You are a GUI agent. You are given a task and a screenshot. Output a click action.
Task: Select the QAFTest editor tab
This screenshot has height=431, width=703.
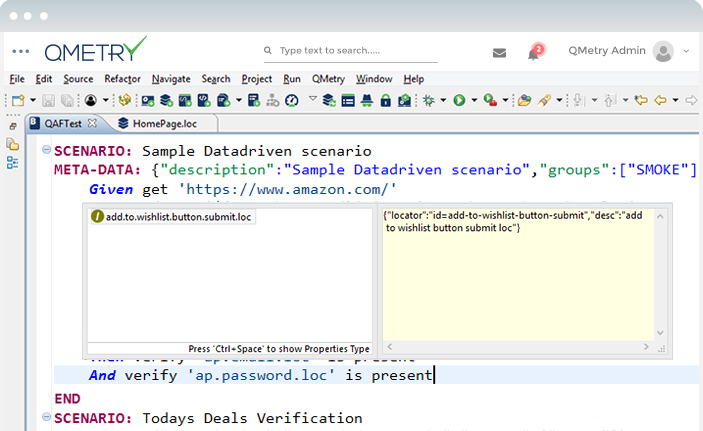(62, 124)
